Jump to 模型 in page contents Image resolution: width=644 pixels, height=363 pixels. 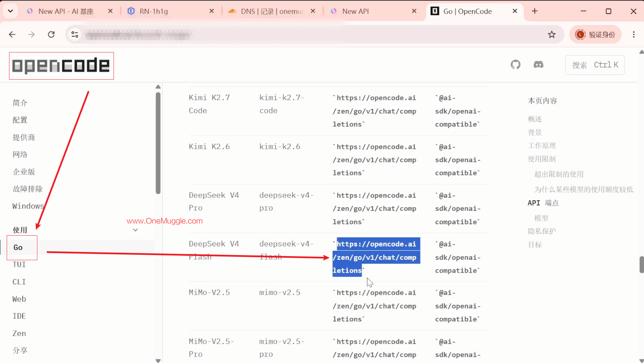[541, 218]
